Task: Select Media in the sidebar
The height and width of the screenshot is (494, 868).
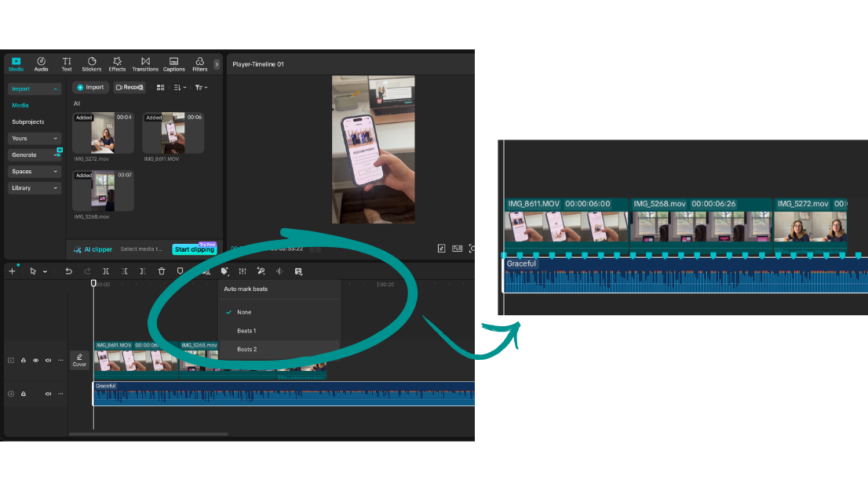Action: pyautogui.click(x=20, y=105)
